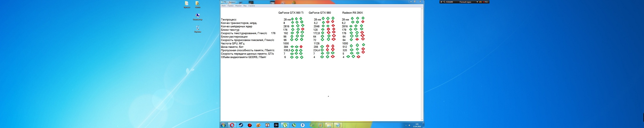Click the Частота GPU, МГц label
The width and height of the screenshot is (644, 128).
[233, 44]
